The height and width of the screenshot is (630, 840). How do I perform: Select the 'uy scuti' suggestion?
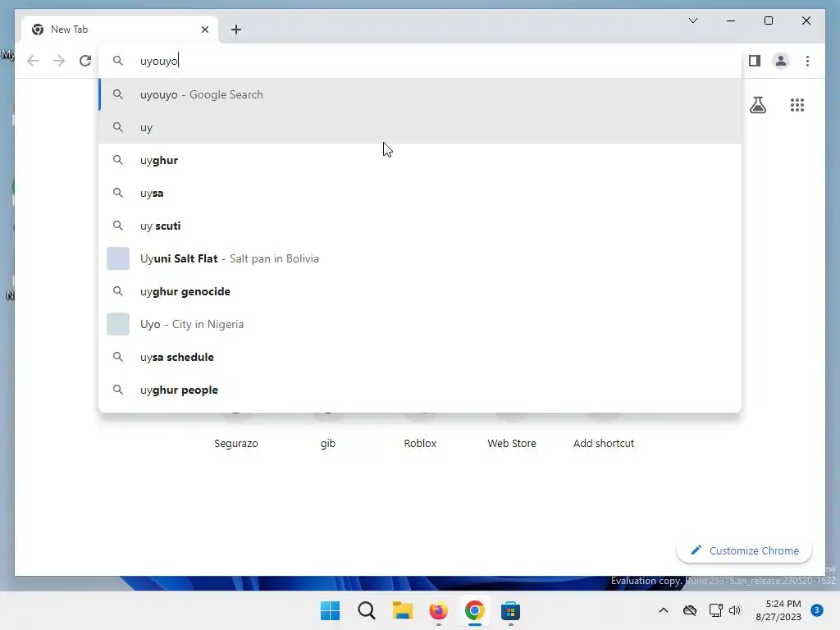420,226
